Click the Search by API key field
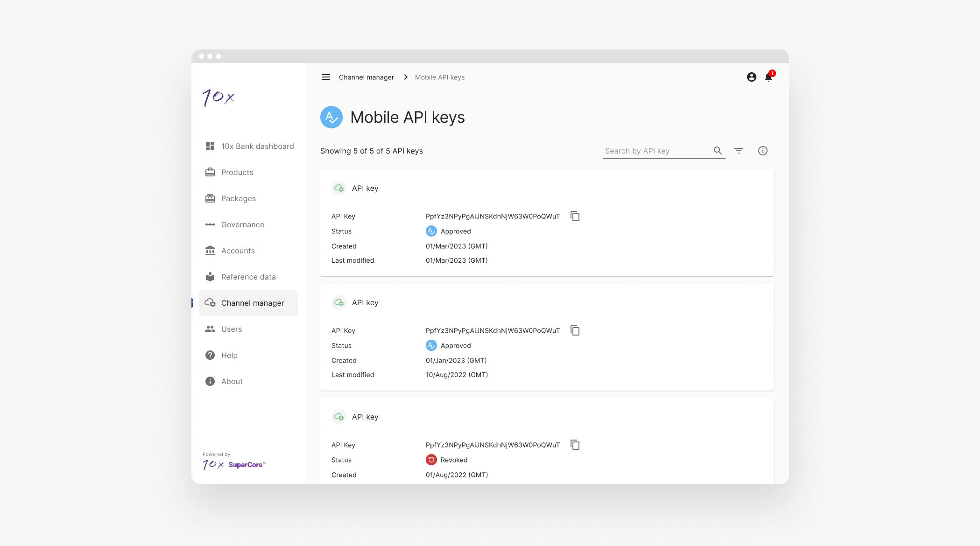 (x=656, y=151)
